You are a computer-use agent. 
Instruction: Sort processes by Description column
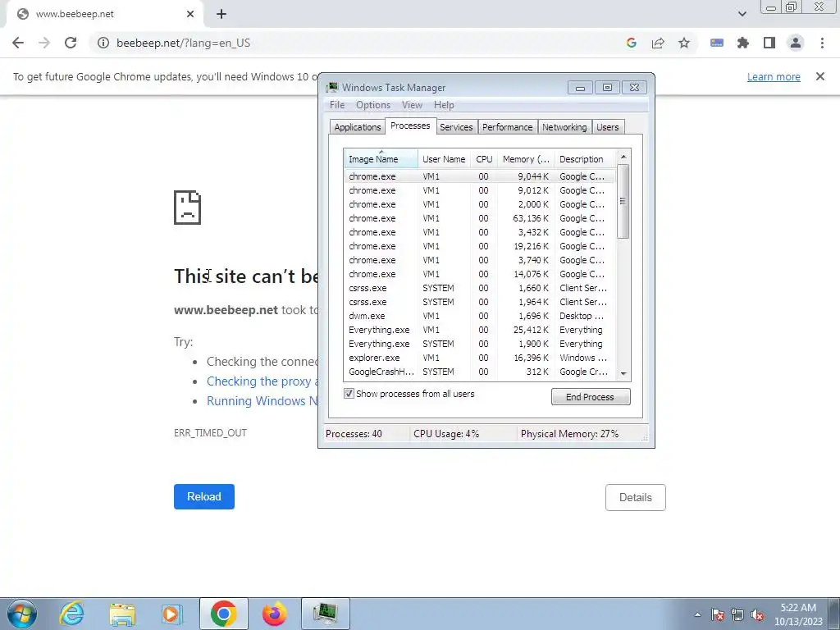(585, 159)
